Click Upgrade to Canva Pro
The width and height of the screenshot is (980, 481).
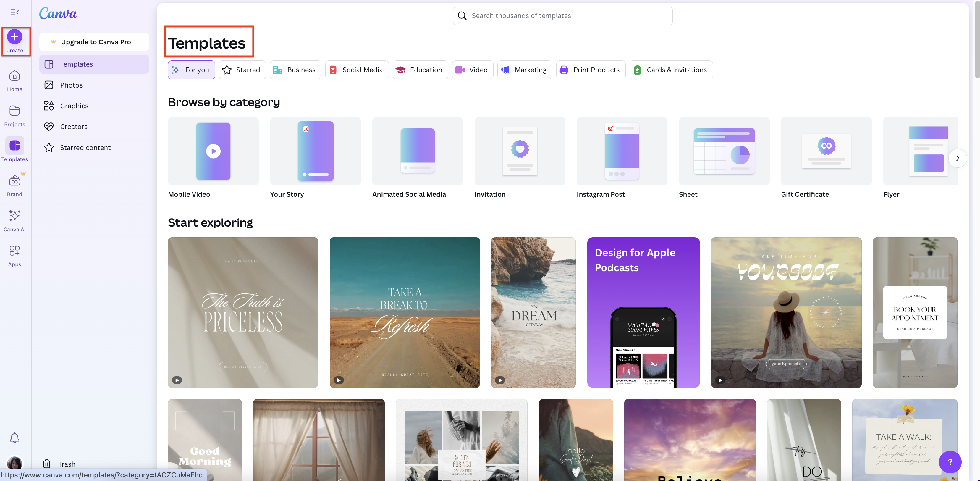click(94, 42)
